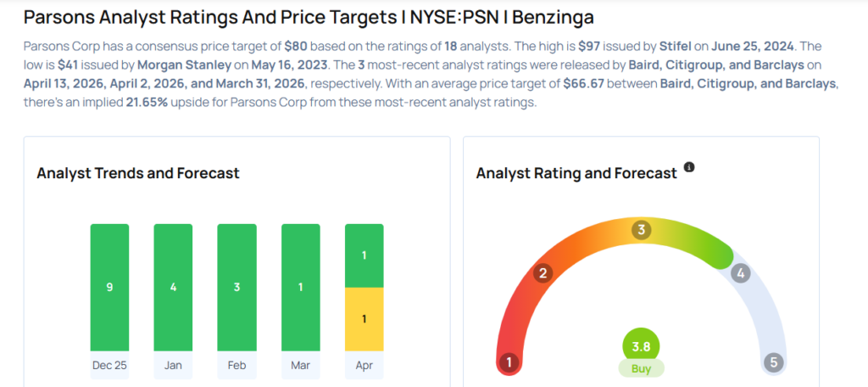Click the Buy rating badge
868x387 pixels.
640,368
